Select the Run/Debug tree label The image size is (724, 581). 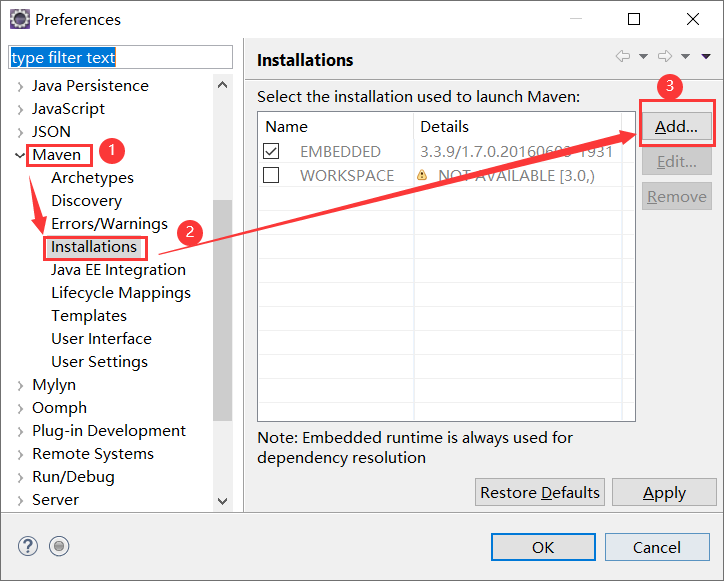click(x=73, y=477)
